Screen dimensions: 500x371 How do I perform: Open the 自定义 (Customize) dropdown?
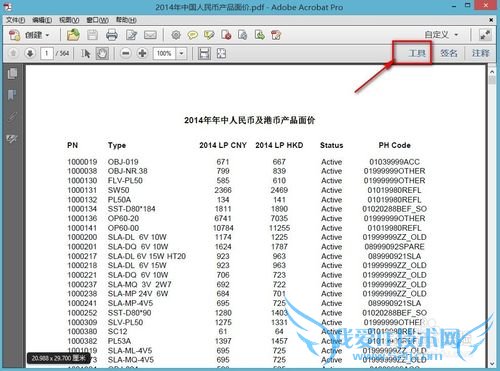(442, 35)
